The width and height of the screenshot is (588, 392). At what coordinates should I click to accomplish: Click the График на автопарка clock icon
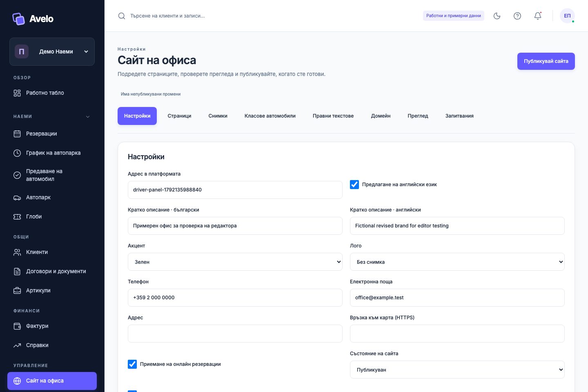click(x=17, y=153)
